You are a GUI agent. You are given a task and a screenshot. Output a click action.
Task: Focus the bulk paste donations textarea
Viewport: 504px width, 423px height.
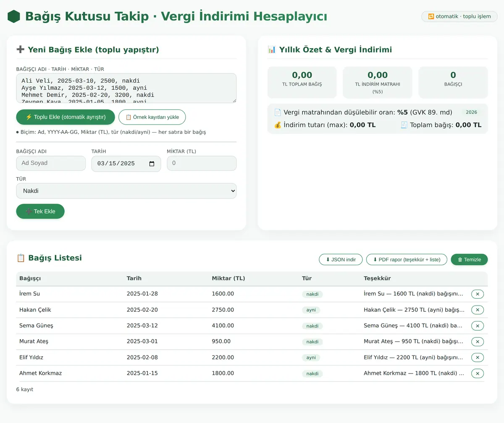[x=126, y=88]
